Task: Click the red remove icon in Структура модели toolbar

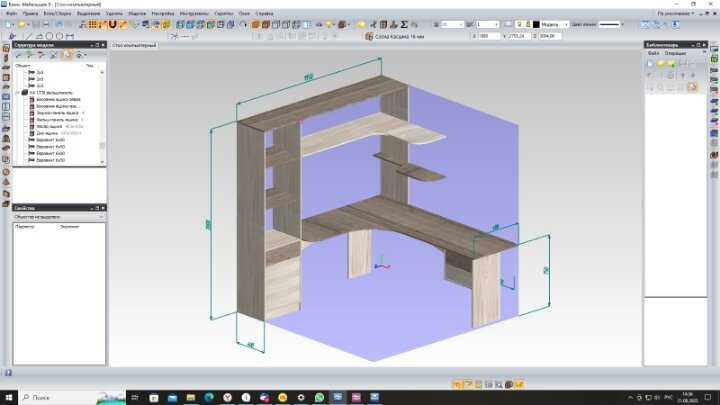Action: click(x=42, y=56)
